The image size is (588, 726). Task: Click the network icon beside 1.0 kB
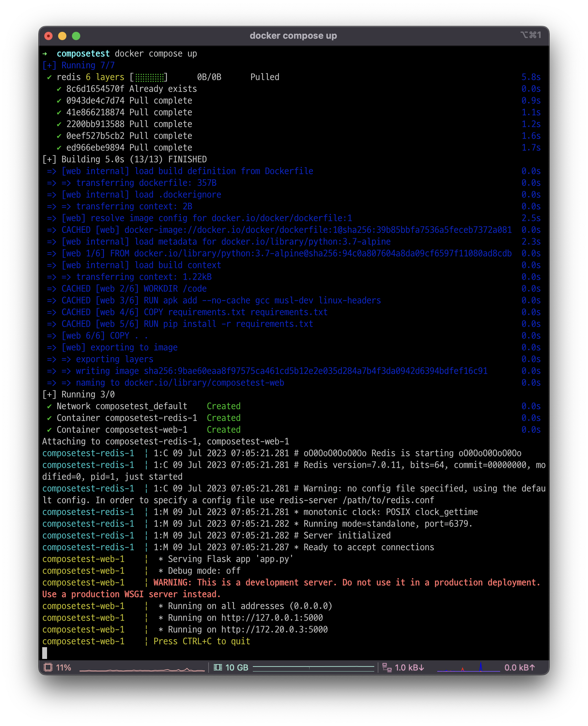point(387,667)
